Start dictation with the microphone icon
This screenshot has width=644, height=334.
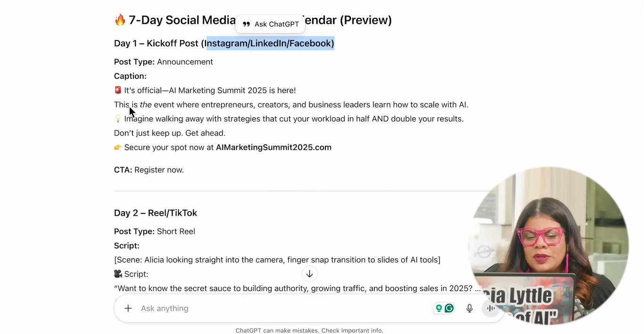point(470,309)
